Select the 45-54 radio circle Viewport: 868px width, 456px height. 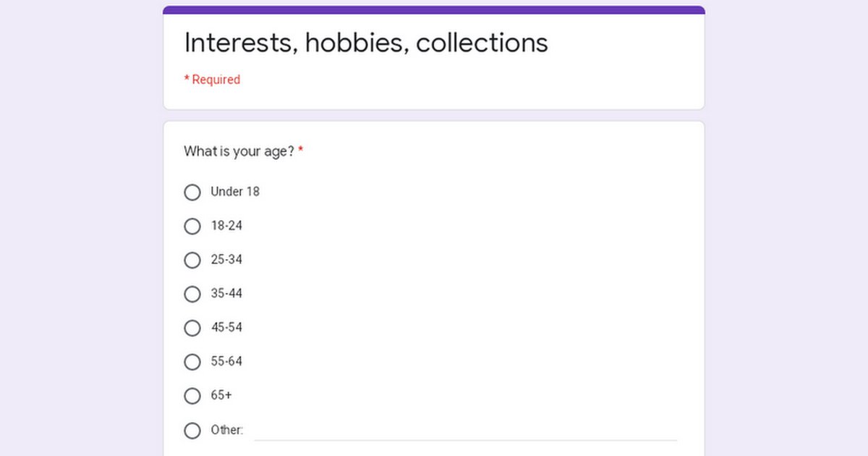tap(192, 329)
